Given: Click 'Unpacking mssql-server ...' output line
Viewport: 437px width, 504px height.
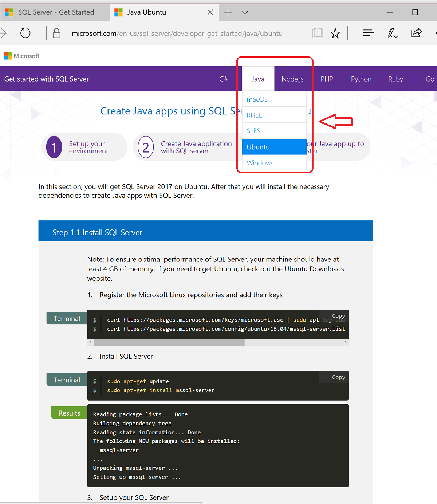Looking at the screenshot, I should (135, 468).
